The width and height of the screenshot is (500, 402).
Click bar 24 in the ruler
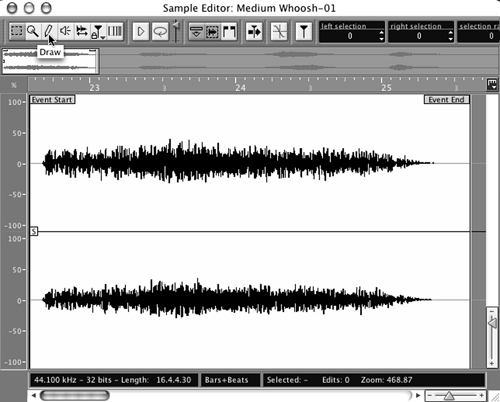(x=240, y=87)
